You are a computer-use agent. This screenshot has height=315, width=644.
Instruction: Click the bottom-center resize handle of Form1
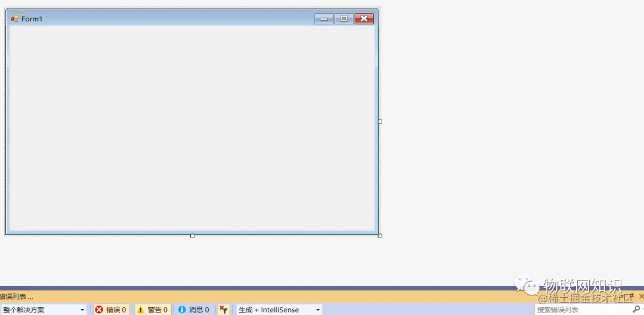tap(192, 236)
